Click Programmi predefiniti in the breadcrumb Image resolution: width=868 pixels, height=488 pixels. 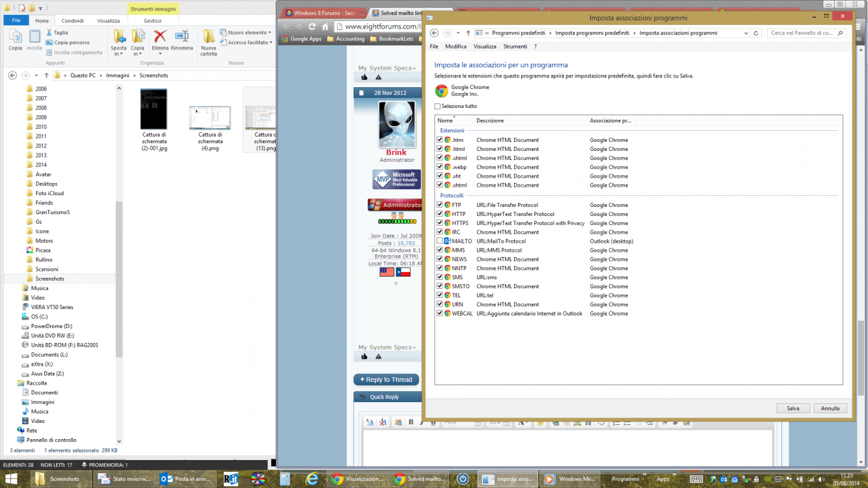tap(519, 33)
